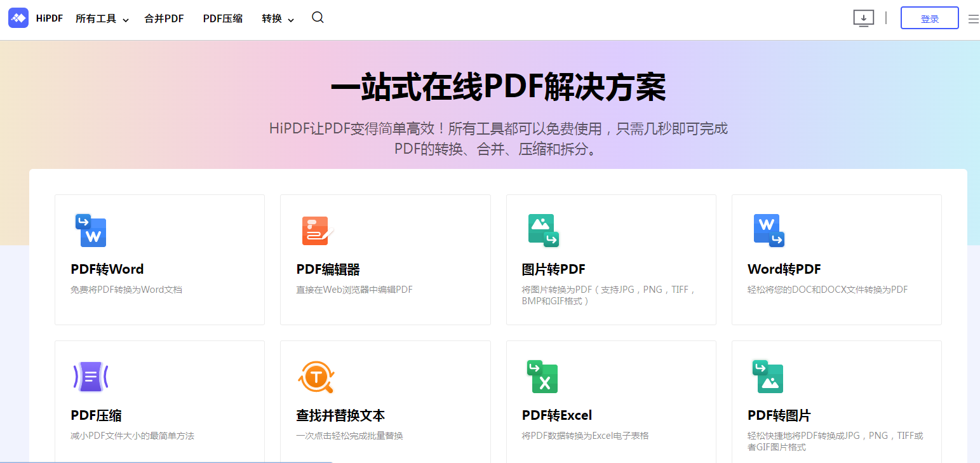Click description 免费将PDF转换为Word文档

tap(126, 290)
